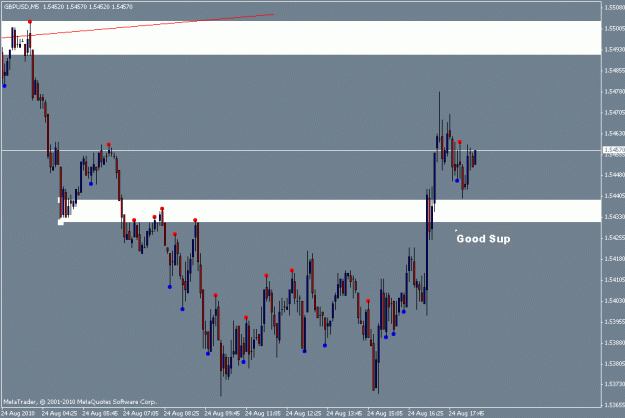
Task: Click the 1.54705 price axis label
Action: (x=614, y=113)
